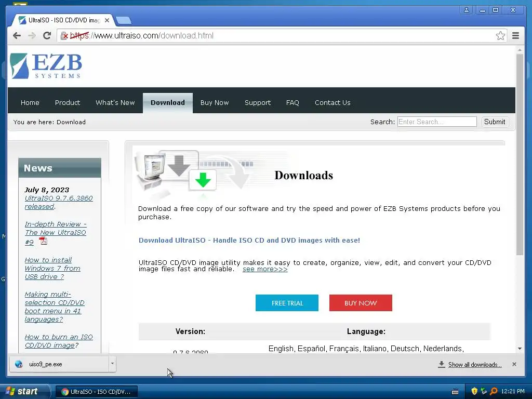The height and width of the screenshot is (399, 532).
Task: Open the Windows start button
Action: tap(24, 392)
